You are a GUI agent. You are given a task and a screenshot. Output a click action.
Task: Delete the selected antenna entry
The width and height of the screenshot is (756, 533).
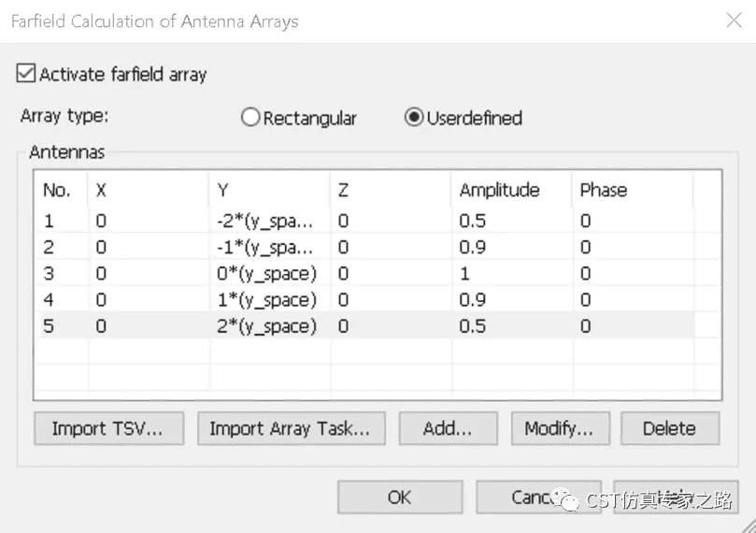[669, 428]
